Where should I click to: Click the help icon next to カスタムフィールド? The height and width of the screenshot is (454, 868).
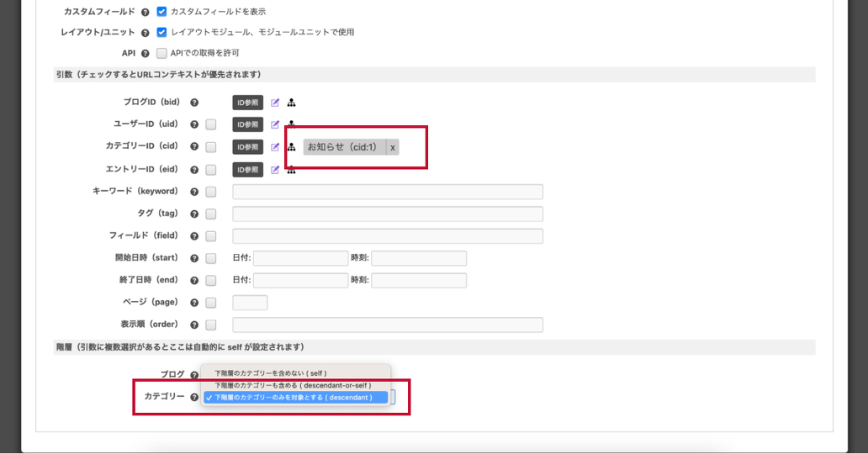click(x=146, y=13)
